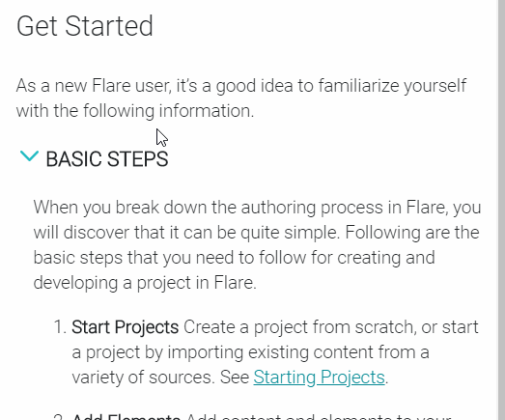Click the line "a project by importing existing content"
This screenshot has height=420, width=505.
pos(250,352)
